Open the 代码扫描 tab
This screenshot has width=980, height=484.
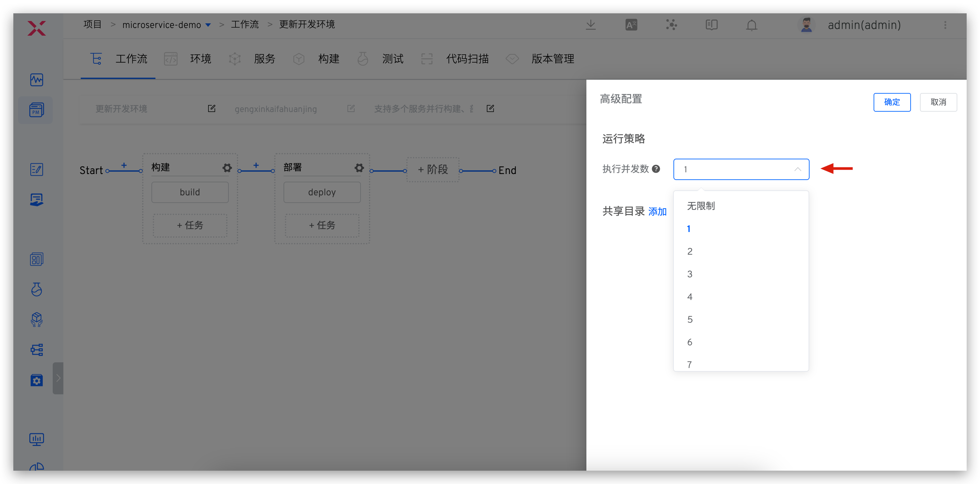pyautogui.click(x=468, y=59)
